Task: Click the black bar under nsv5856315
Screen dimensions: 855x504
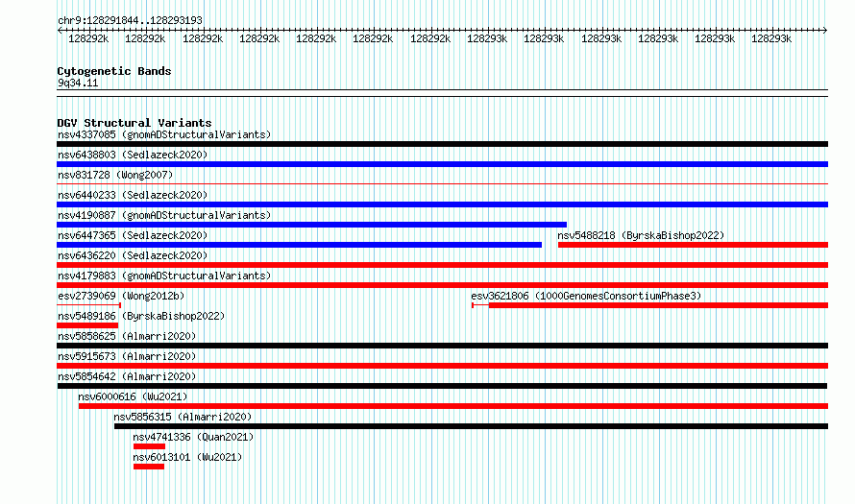Action: (471, 426)
